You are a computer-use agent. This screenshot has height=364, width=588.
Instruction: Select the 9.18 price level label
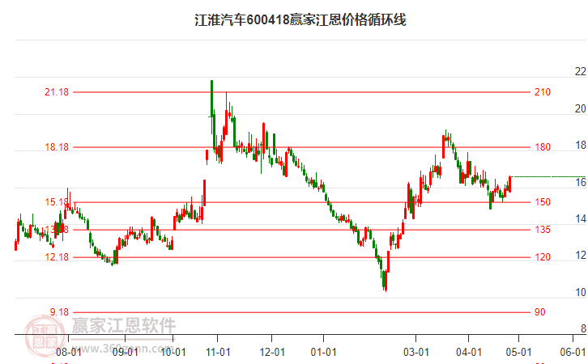[59, 311]
